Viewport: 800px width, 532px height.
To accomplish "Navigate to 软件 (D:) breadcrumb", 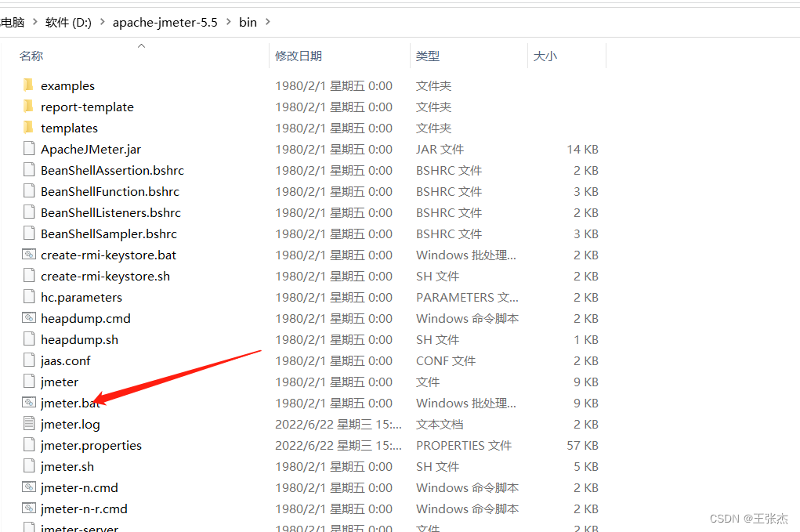I will coord(68,23).
